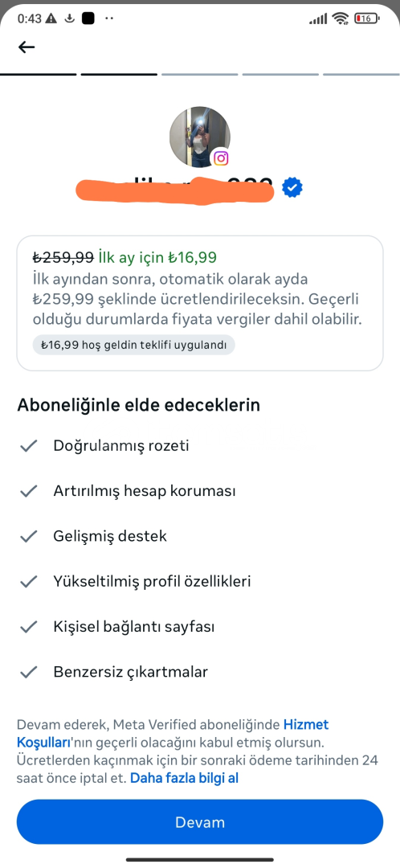Tap the blue Devam button
Image resolution: width=400 pixels, height=868 pixels.
200,822
